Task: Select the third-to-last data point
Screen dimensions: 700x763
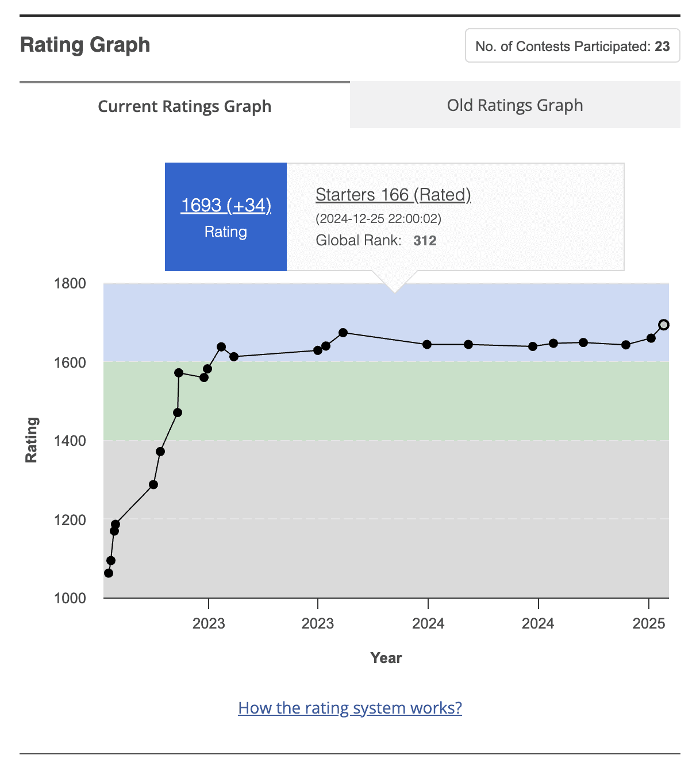Action: point(626,345)
